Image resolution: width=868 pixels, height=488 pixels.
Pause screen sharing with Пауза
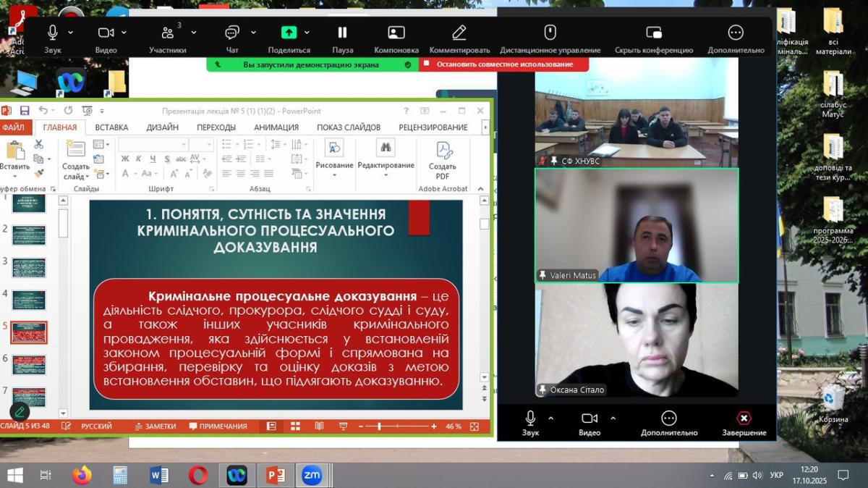click(x=343, y=38)
